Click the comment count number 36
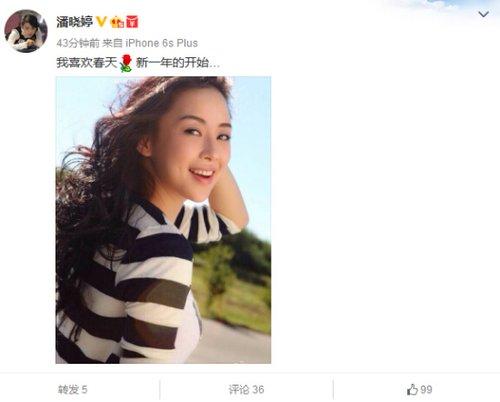This screenshot has width=500, height=402. click(258, 389)
